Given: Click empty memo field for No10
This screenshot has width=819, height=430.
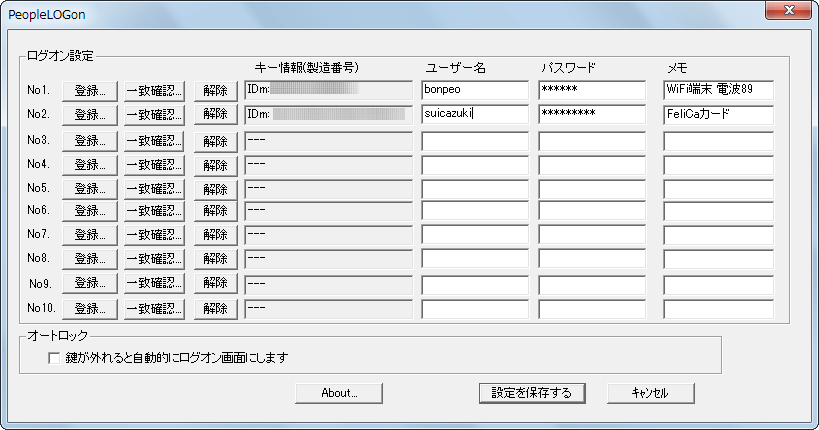Looking at the screenshot, I should [x=718, y=309].
